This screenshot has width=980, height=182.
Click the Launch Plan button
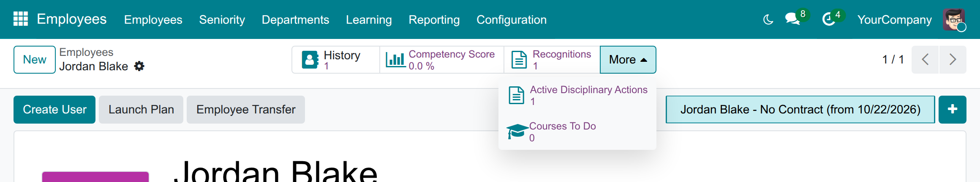141,110
